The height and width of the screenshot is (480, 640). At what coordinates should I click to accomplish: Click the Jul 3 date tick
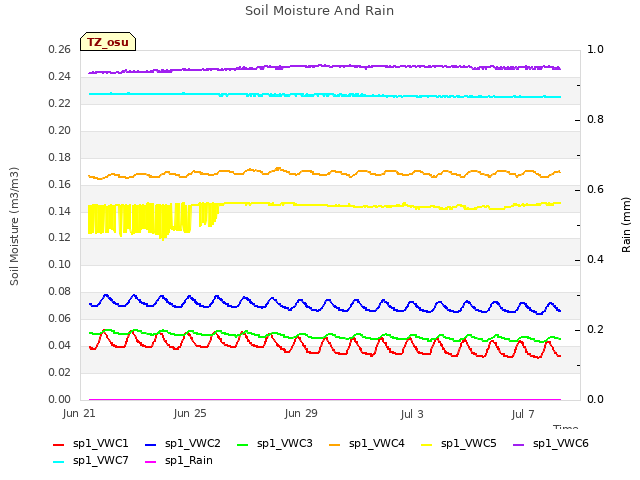pos(412,414)
